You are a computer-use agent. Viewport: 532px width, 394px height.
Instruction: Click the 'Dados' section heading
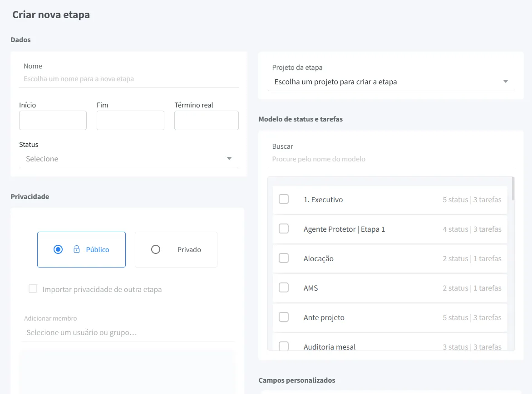pos(21,40)
